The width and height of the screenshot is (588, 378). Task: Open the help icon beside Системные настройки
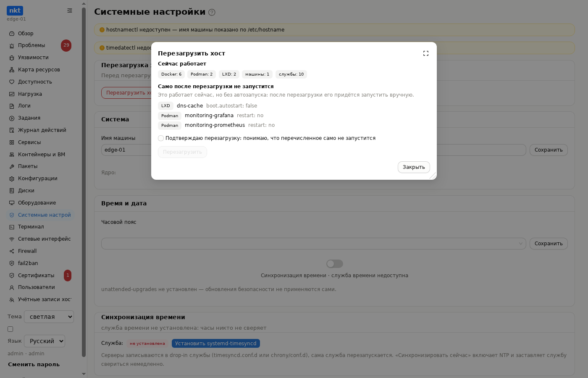(212, 12)
